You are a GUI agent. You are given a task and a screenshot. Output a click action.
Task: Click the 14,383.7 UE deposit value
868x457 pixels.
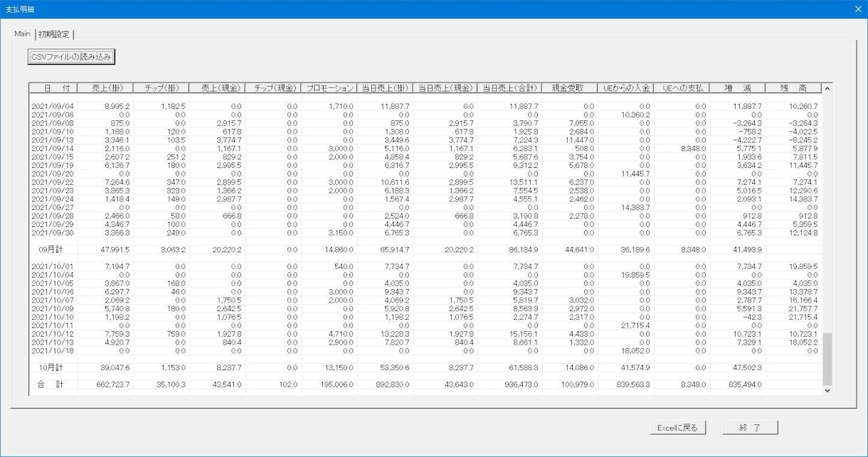coord(636,207)
